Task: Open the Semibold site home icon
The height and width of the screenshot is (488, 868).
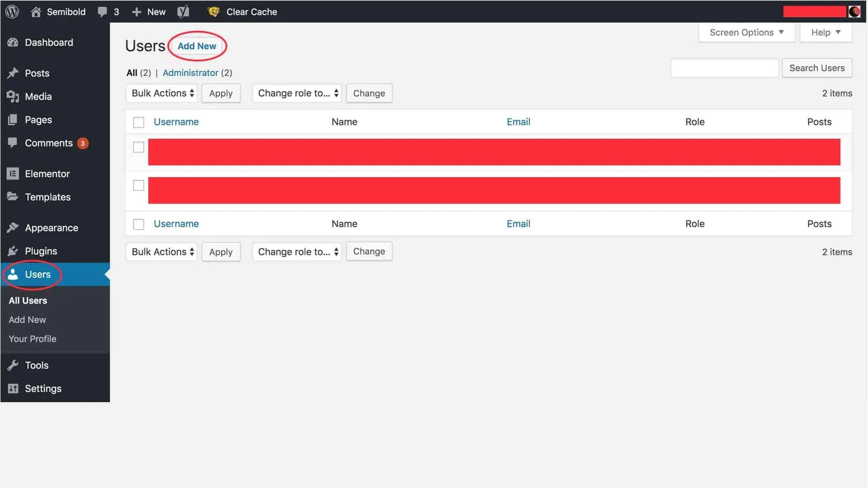Action: click(x=36, y=12)
